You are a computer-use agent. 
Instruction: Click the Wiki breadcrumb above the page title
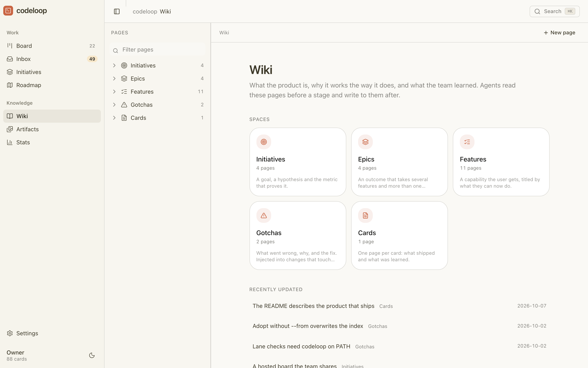tap(224, 33)
